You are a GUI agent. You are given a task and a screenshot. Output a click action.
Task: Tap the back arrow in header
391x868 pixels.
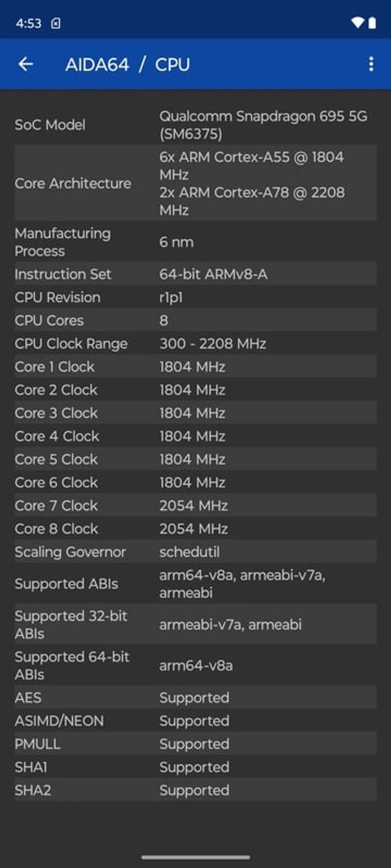point(26,64)
